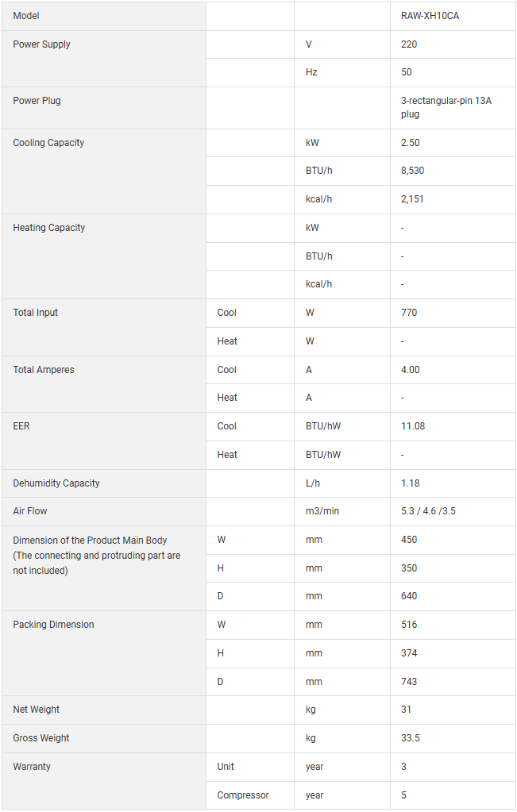
Task: Select the Heating Capacity label
Action: pos(48,228)
